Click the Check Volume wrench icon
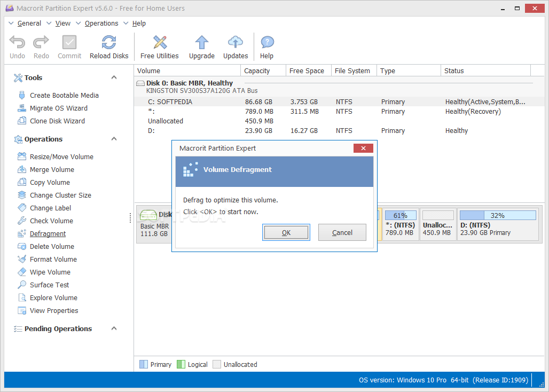The width and height of the screenshot is (549, 392). tap(22, 221)
